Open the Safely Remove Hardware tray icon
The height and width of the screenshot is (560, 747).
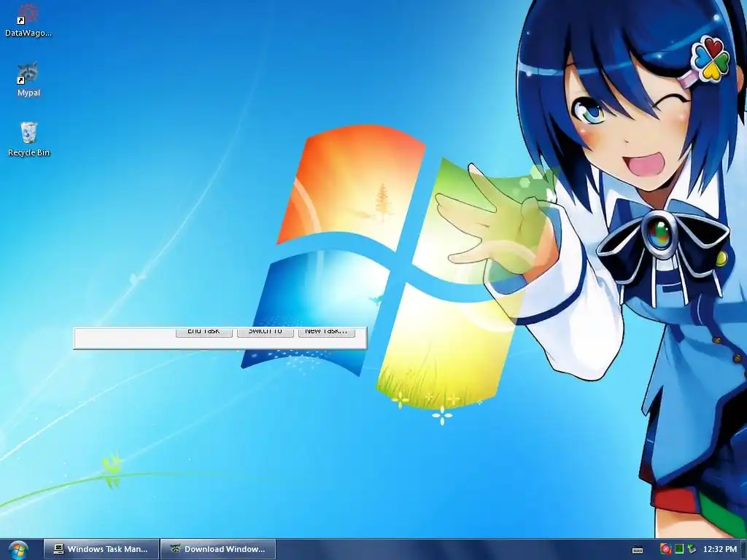pos(692,549)
